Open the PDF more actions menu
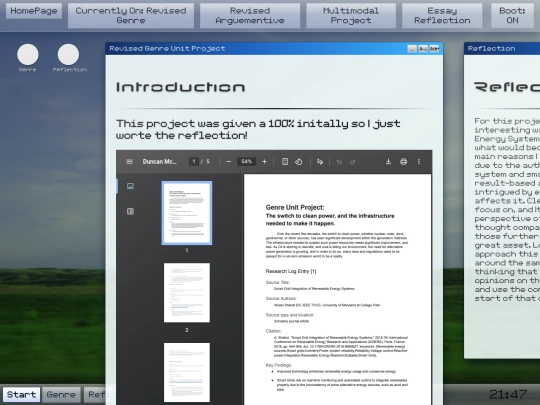 click(419, 162)
